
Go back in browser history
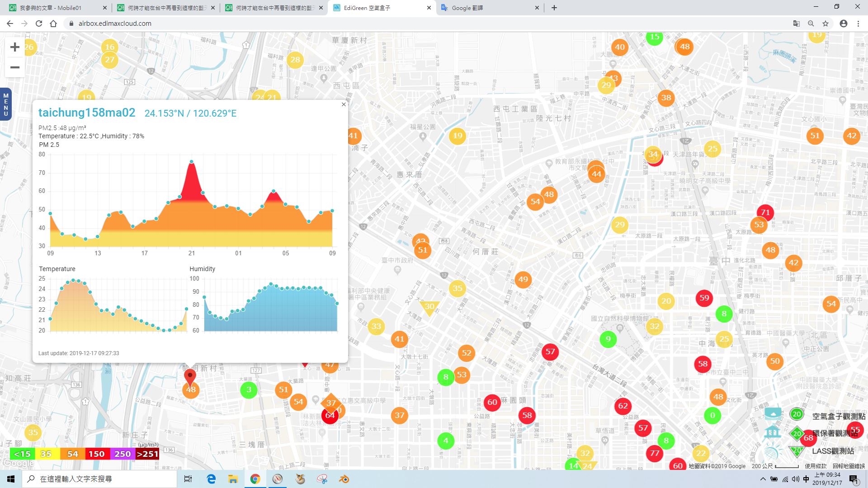(x=10, y=23)
